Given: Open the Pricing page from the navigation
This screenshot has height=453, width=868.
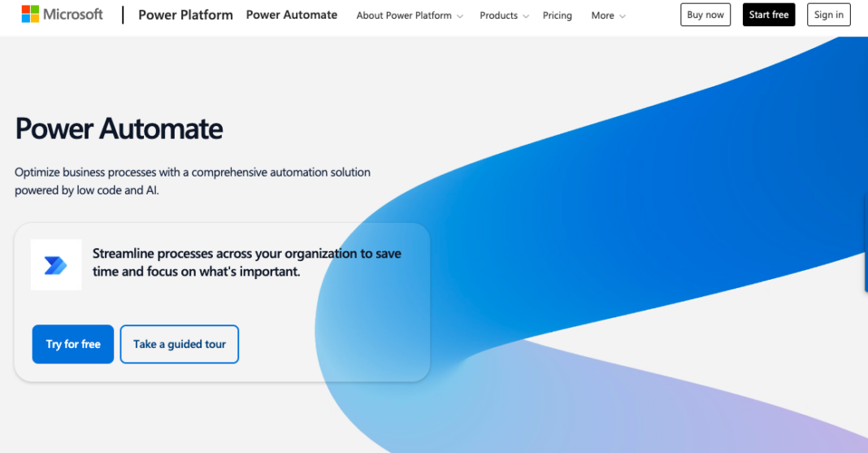Looking at the screenshot, I should click(557, 15).
